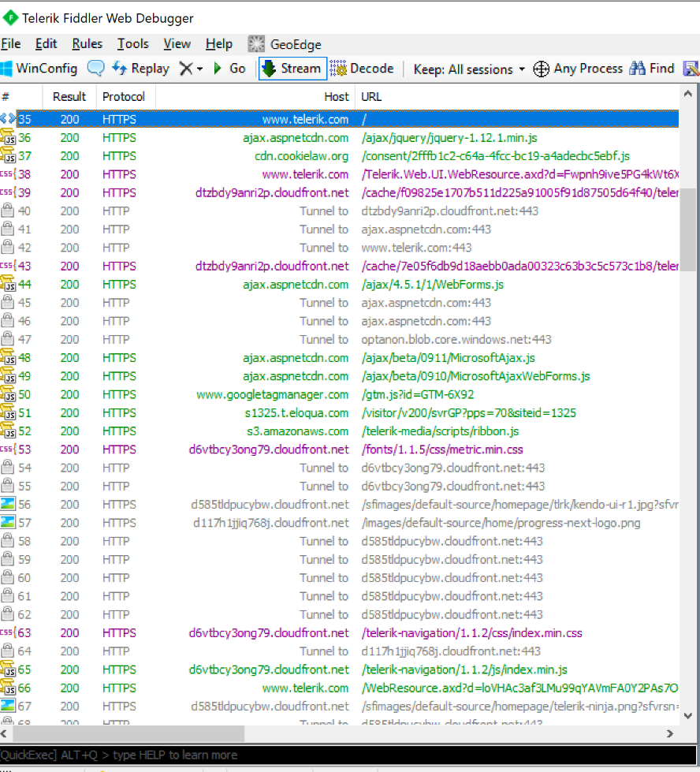700x772 pixels.
Task: Click the GeoEdge toolbar icon
Action: [x=256, y=44]
